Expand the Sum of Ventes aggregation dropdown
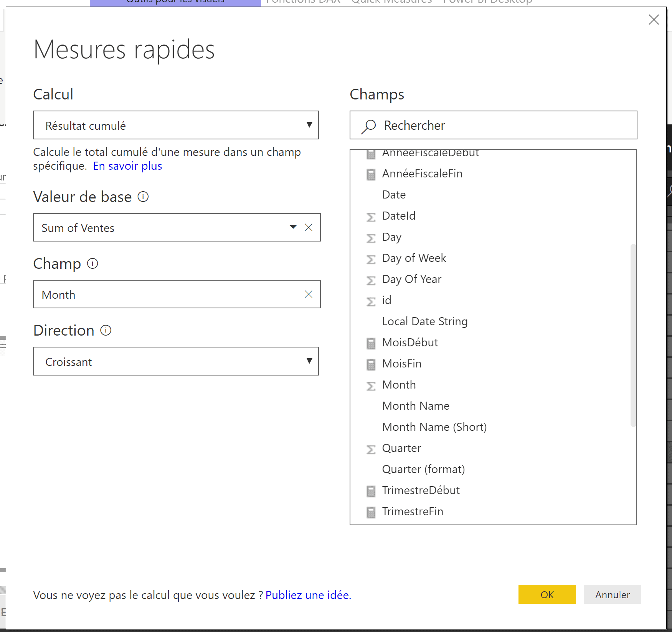 point(293,227)
